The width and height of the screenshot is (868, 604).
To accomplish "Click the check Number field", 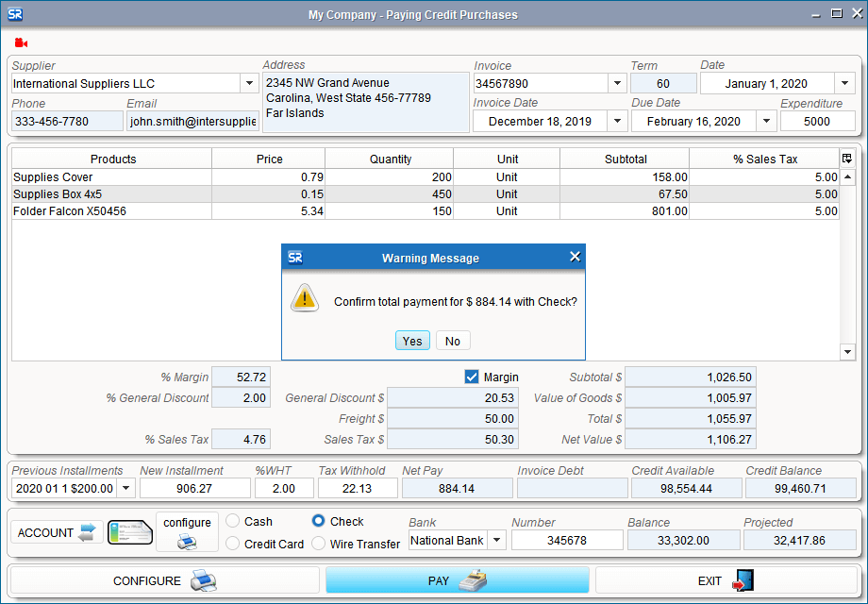I will (x=567, y=541).
